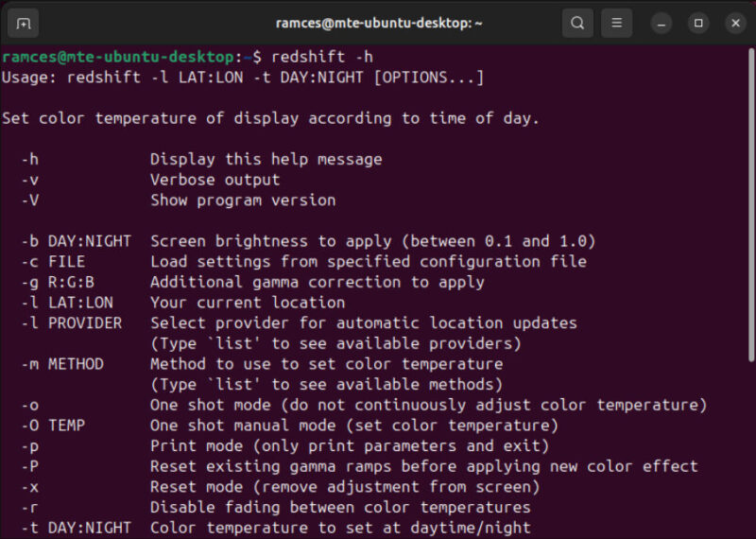Click the '-l LAT:LON' option

click(x=67, y=303)
